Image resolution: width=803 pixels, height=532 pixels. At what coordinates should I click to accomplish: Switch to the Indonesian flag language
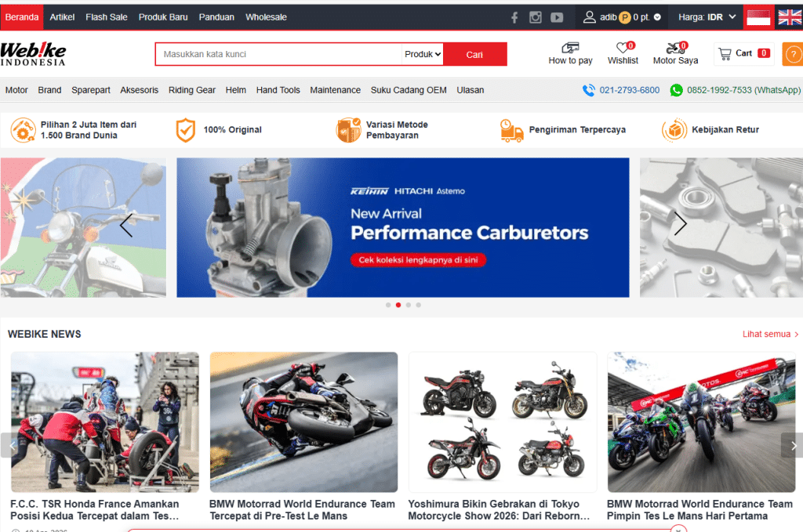tap(758, 17)
